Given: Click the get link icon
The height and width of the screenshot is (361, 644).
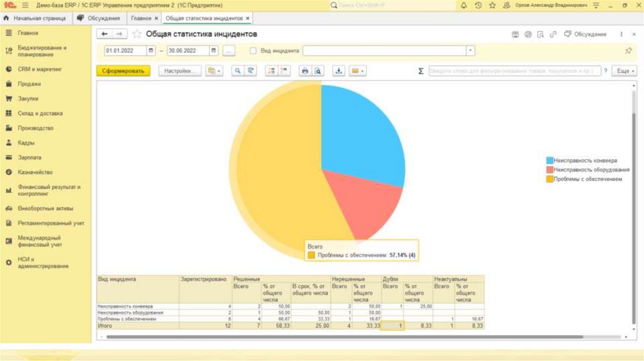Looking at the screenshot, I should [x=553, y=34].
